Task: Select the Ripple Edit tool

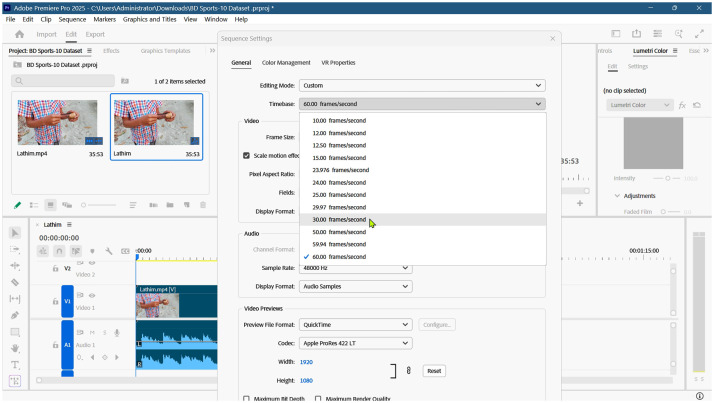Action: click(15, 265)
